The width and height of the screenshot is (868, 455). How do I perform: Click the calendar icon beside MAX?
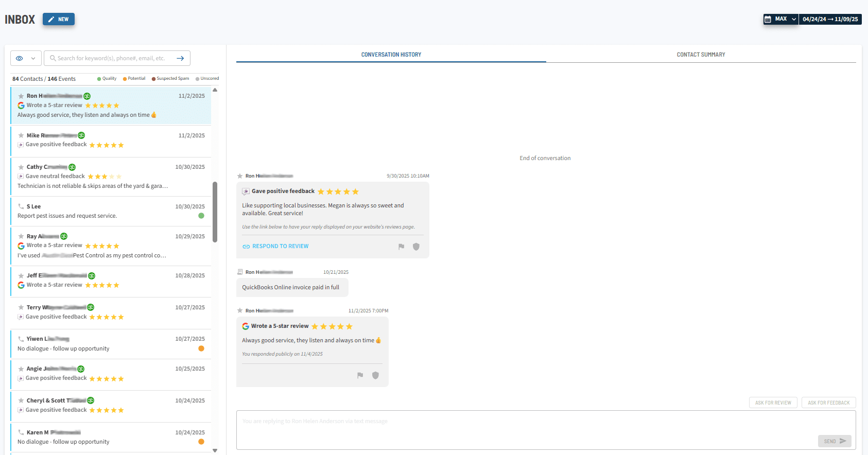[768, 19]
